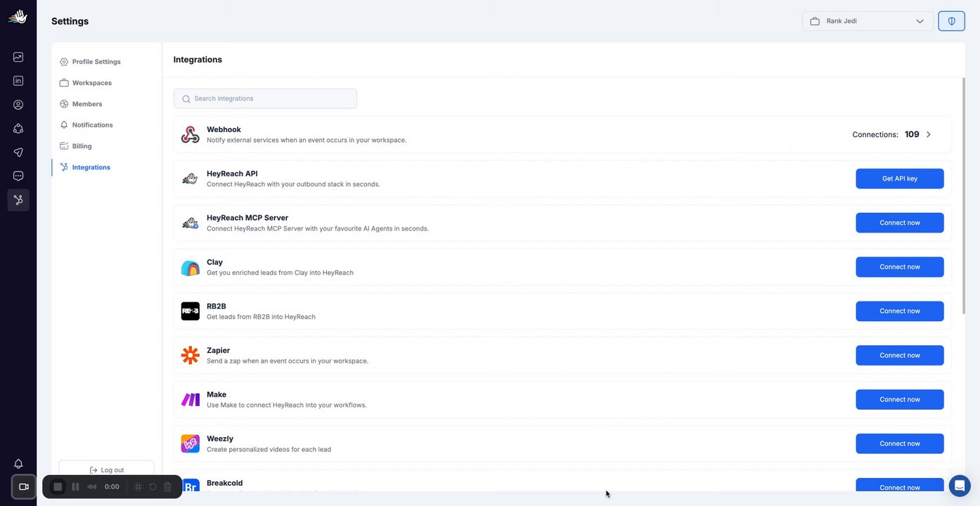The width and height of the screenshot is (980, 506).
Task: Restart recording with the circular arrow icon
Action: coord(153,486)
